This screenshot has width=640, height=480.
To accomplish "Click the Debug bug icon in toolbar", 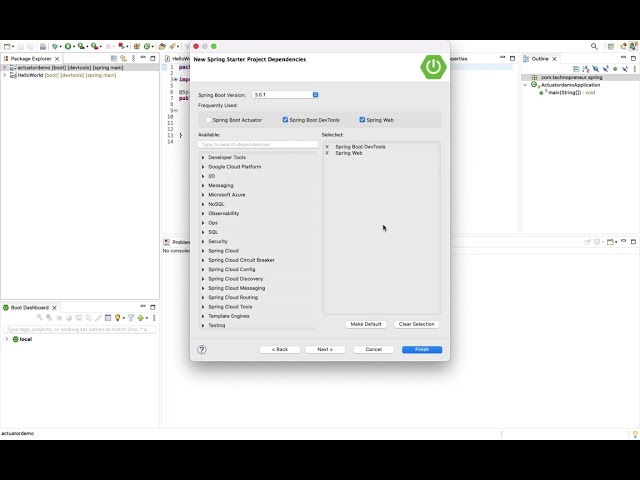I will point(55,46).
